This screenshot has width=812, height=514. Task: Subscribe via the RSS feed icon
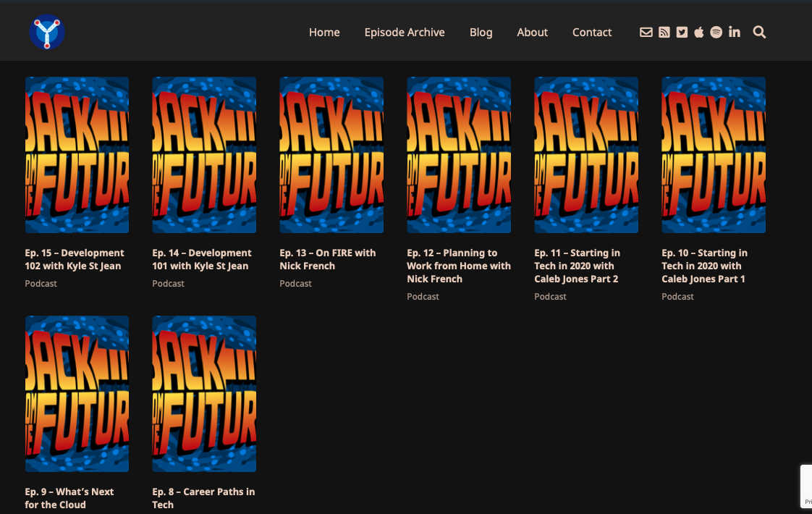coord(664,32)
